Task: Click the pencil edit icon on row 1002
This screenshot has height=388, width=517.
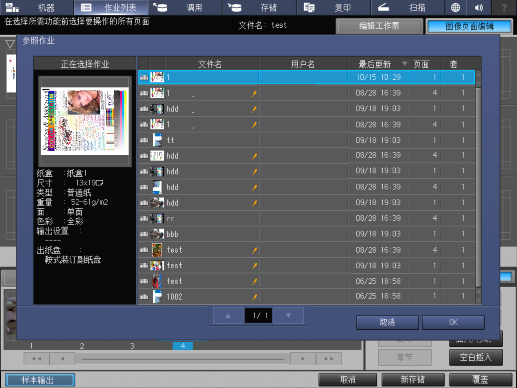Action: (x=254, y=296)
